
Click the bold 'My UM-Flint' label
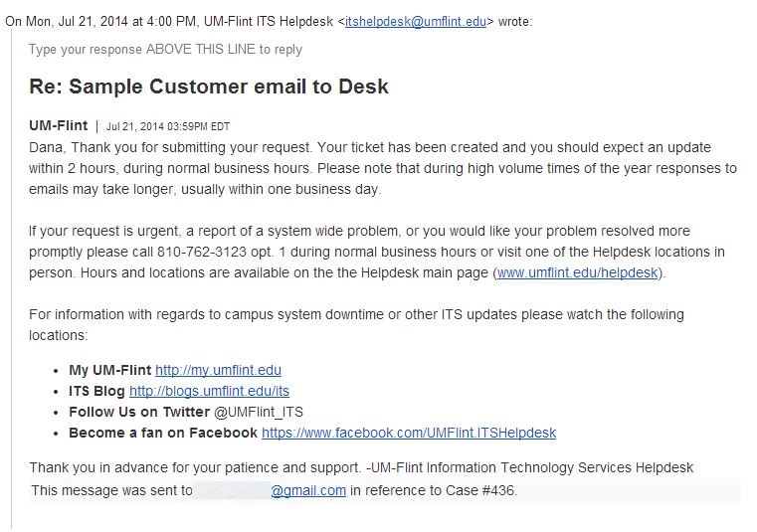[109, 371]
